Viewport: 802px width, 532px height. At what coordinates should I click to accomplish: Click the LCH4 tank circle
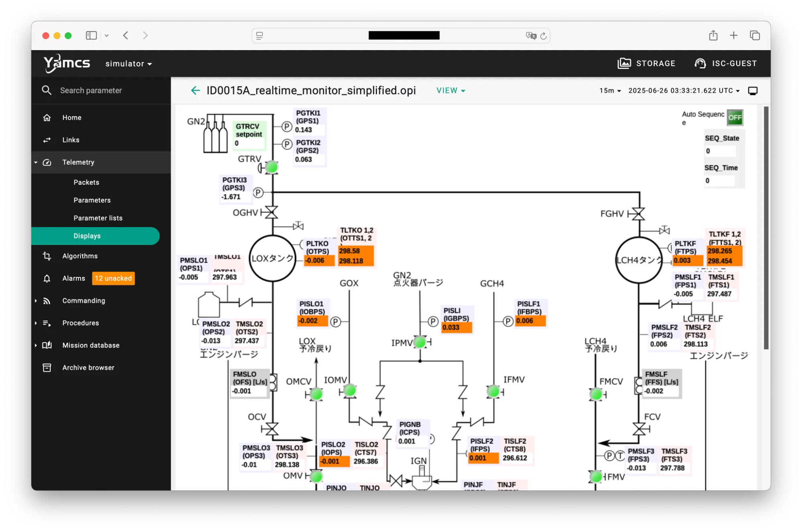tap(639, 260)
